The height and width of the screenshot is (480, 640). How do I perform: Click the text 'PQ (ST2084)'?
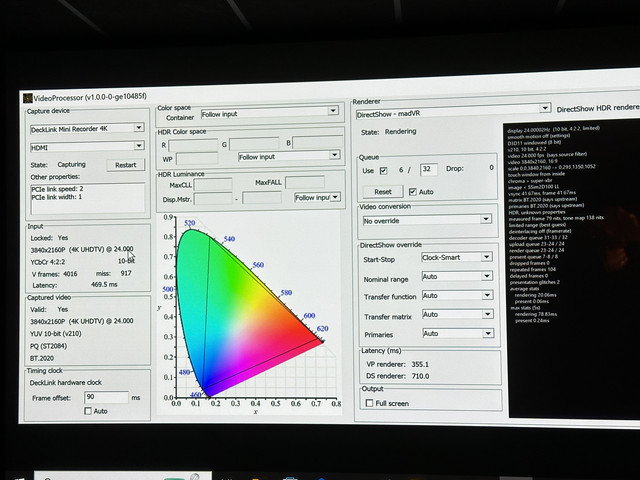point(48,346)
